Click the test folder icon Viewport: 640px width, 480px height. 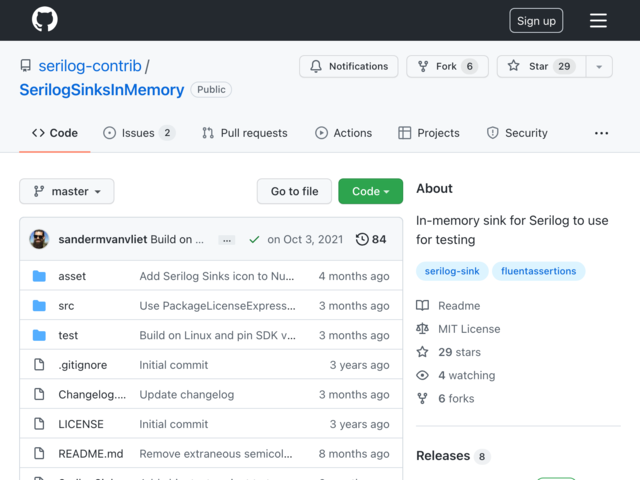point(39,335)
